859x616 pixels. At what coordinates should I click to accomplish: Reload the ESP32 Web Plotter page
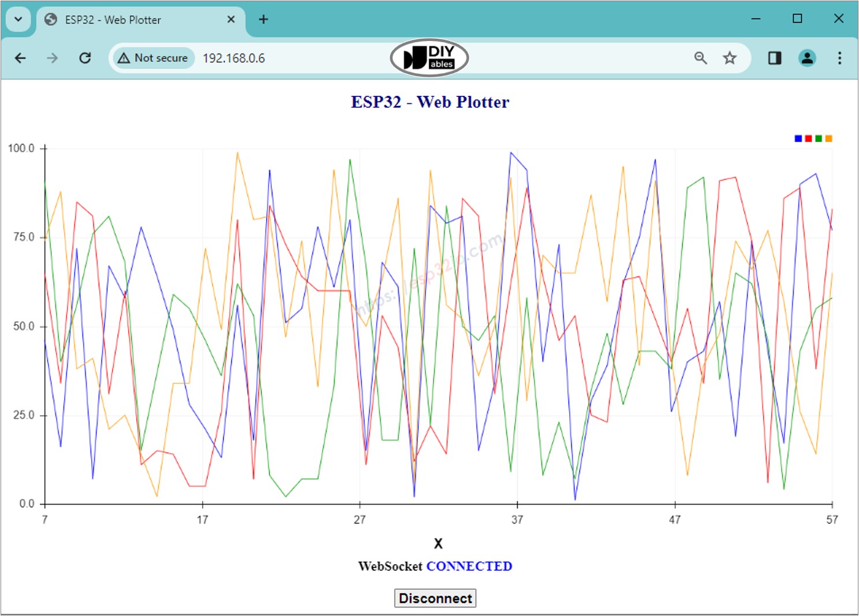coord(85,58)
